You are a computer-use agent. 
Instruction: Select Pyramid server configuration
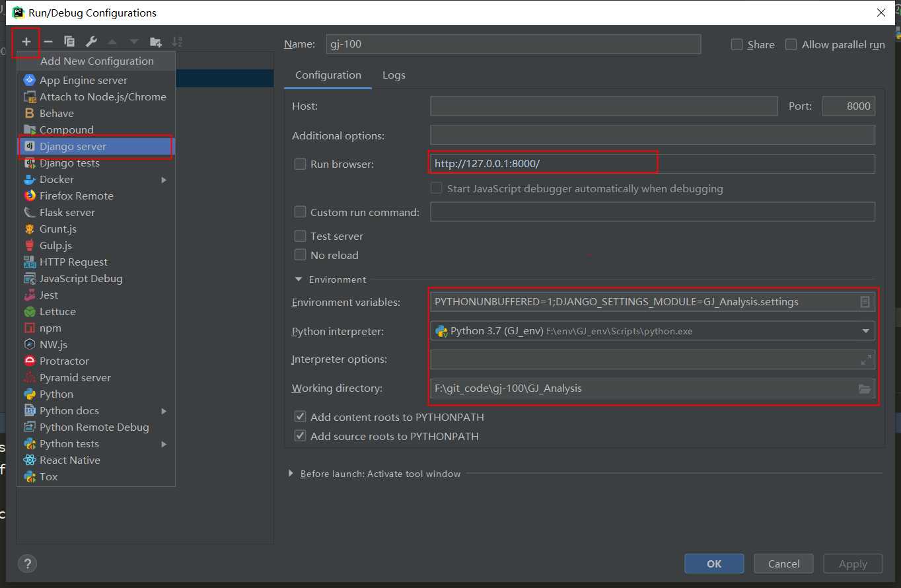point(96,377)
